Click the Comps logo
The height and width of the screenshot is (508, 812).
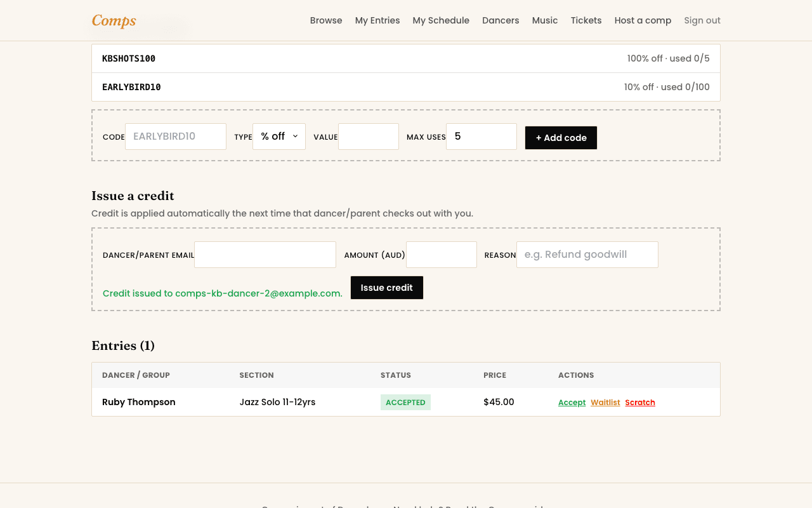click(114, 20)
